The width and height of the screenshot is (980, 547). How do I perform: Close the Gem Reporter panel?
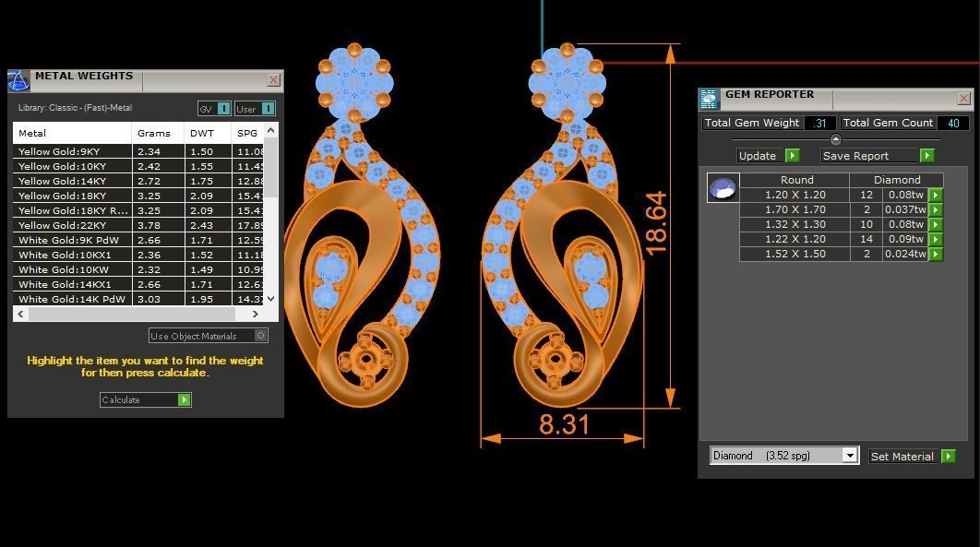963,99
